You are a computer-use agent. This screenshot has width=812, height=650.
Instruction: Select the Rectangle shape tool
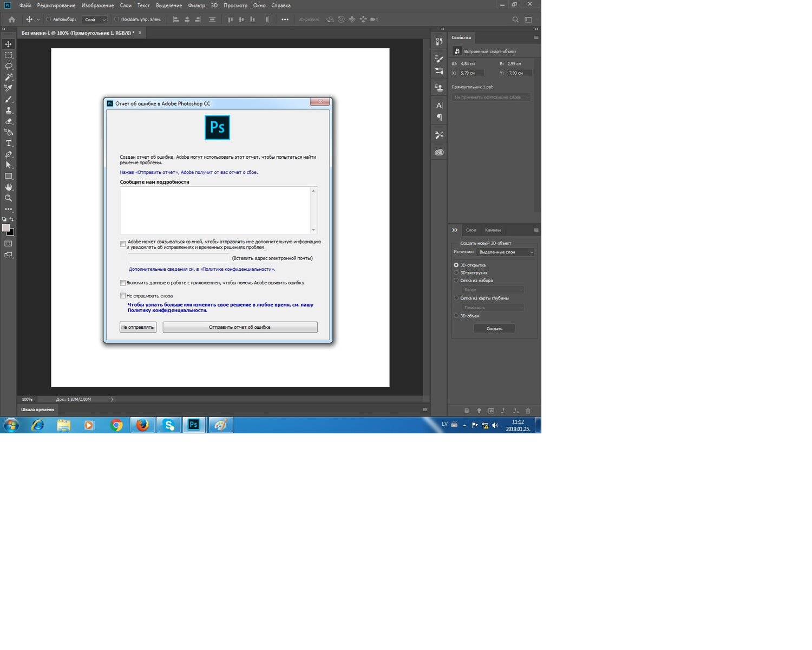pyautogui.click(x=8, y=176)
